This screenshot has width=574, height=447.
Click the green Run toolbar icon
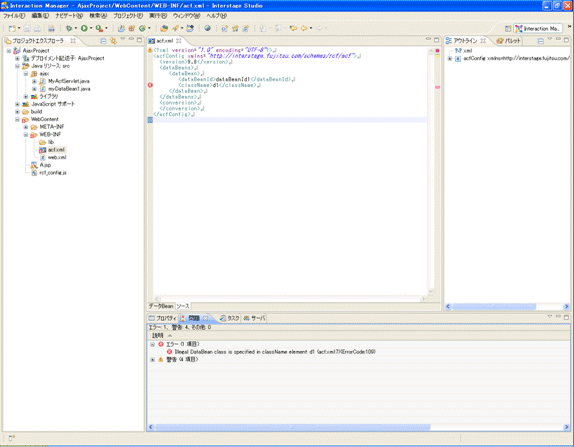click(x=84, y=28)
